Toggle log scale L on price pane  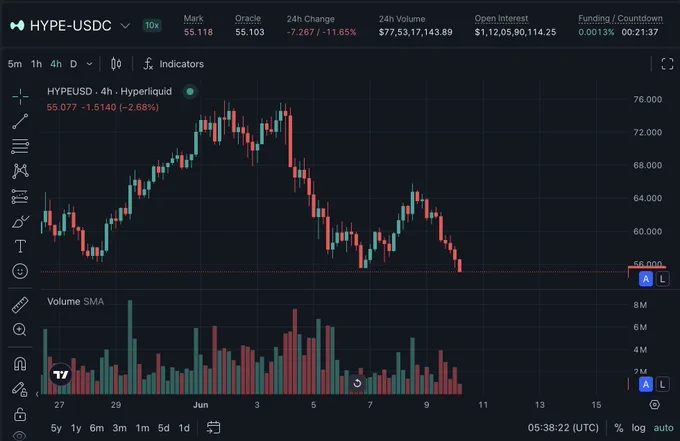662,279
